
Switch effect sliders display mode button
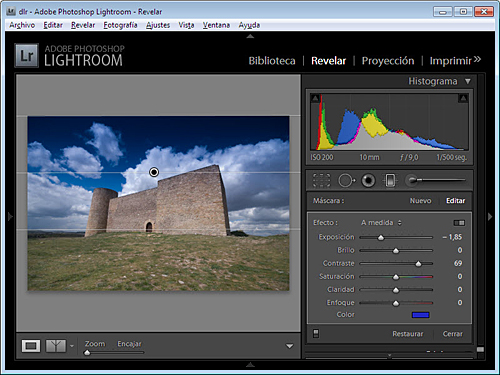click(x=459, y=223)
